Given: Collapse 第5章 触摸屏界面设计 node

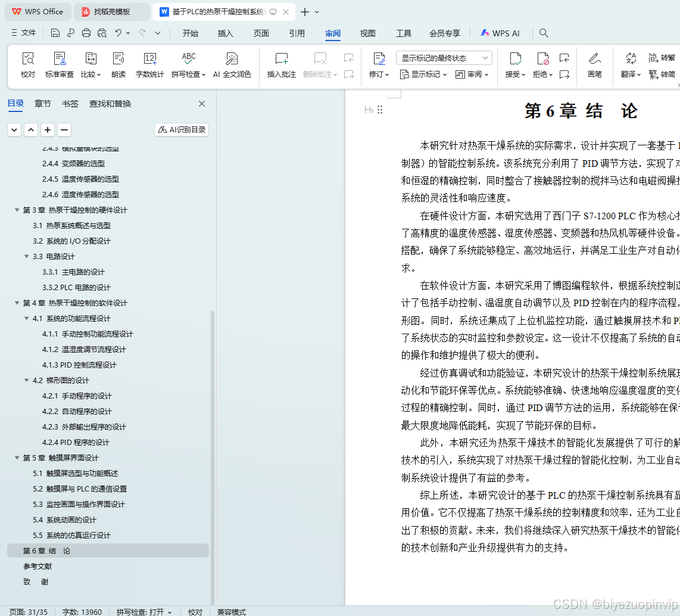Looking at the screenshot, I should click(17, 458).
